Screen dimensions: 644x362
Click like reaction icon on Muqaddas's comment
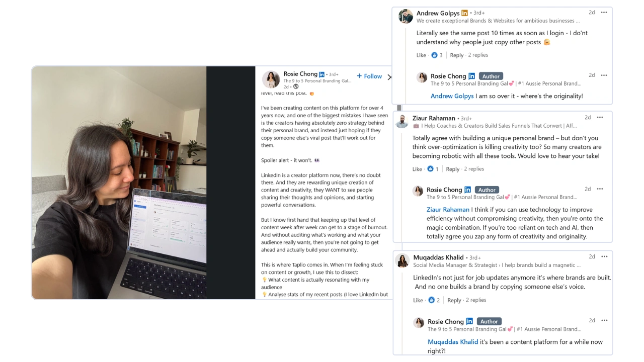pyautogui.click(x=432, y=300)
